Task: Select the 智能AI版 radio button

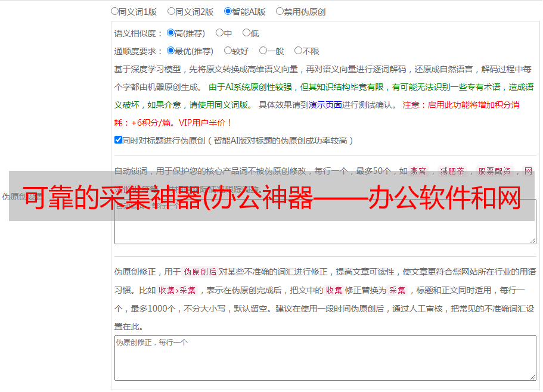Action: [x=228, y=11]
